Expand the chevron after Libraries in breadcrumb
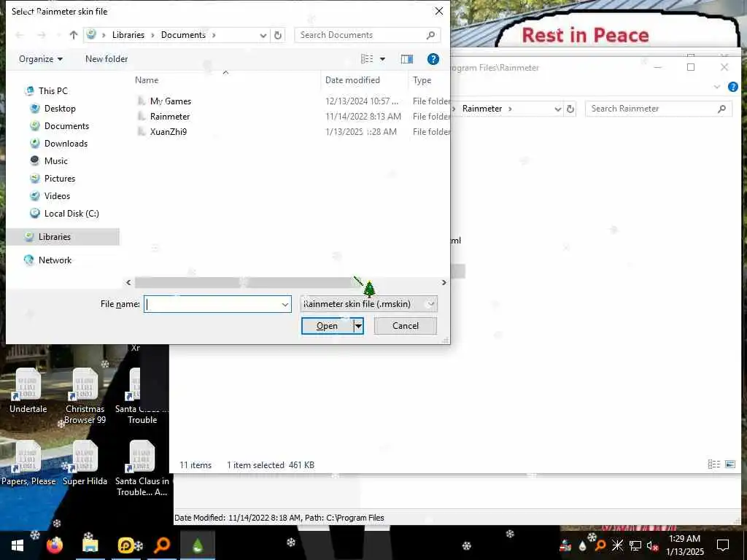The image size is (747, 560). [152, 35]
